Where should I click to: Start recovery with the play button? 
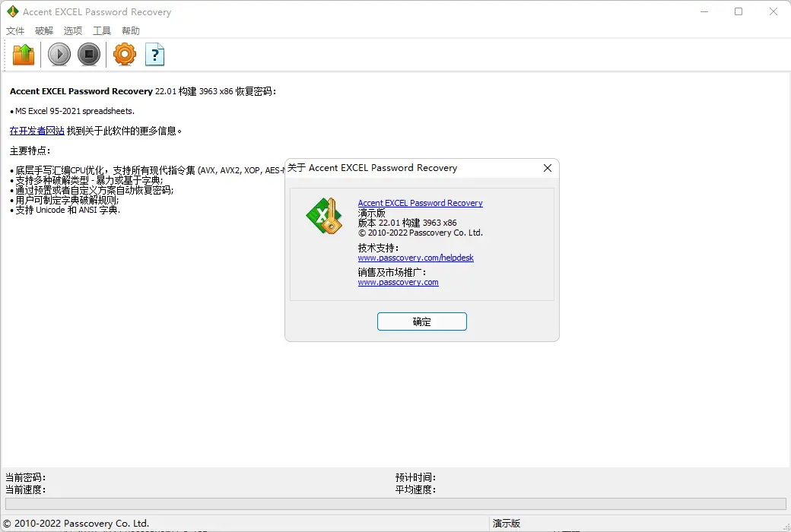pyautogui.click(x=59, y=55)
